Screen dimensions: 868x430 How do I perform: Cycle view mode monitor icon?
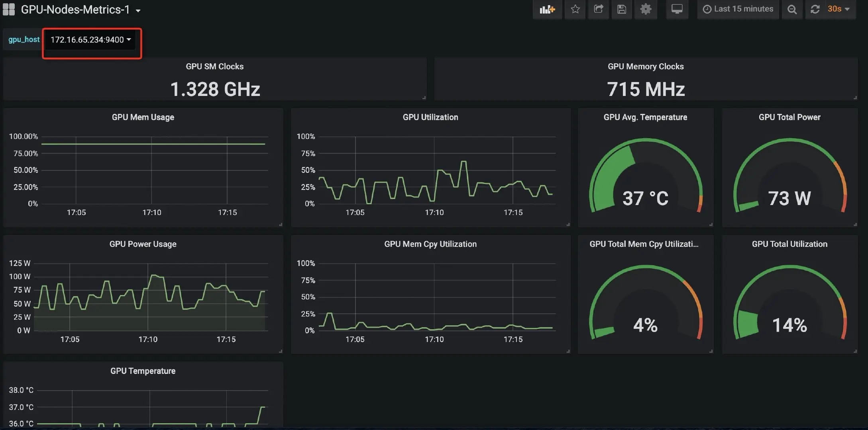[x=677, y=10]
